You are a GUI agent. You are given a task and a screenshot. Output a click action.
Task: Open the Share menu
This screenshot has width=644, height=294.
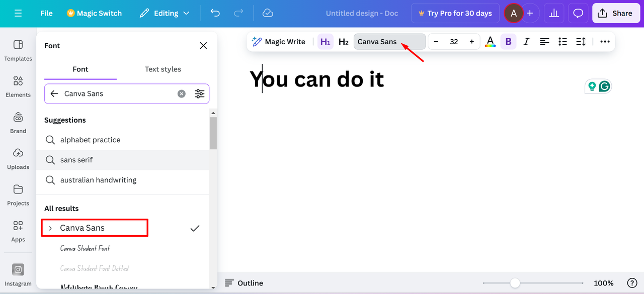(x=615, y=14)
